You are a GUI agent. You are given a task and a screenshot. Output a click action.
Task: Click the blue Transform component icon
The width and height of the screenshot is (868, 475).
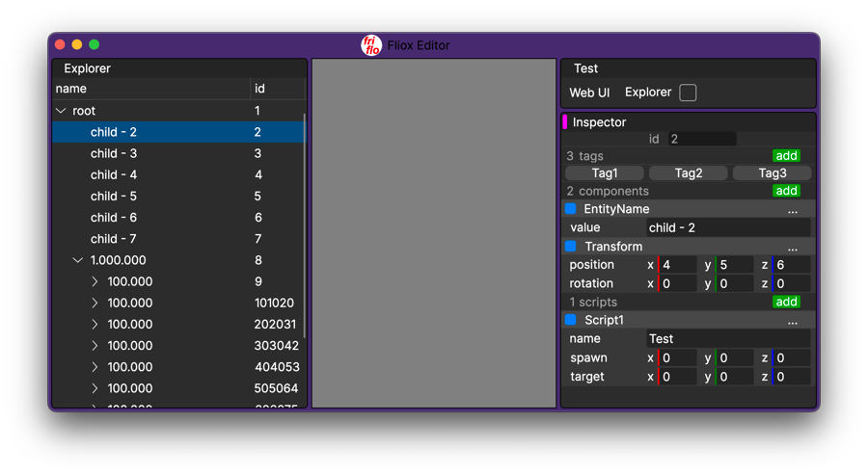[571, 247]
